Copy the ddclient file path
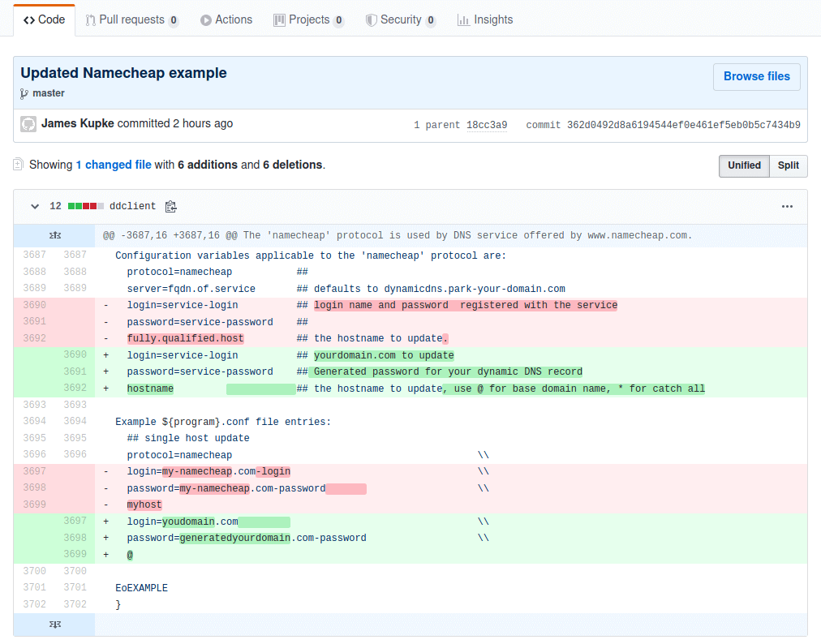Viewport: 821px width, 644px height. pos(170,206)
